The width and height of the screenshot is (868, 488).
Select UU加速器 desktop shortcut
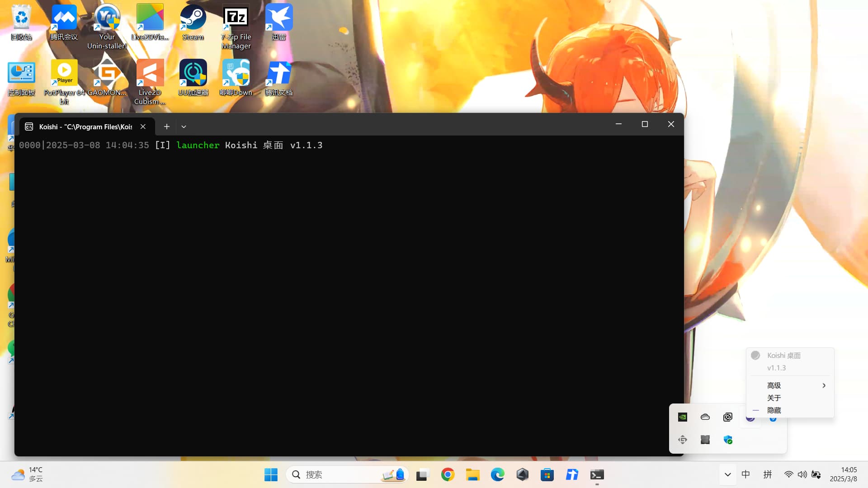point(193,78)
